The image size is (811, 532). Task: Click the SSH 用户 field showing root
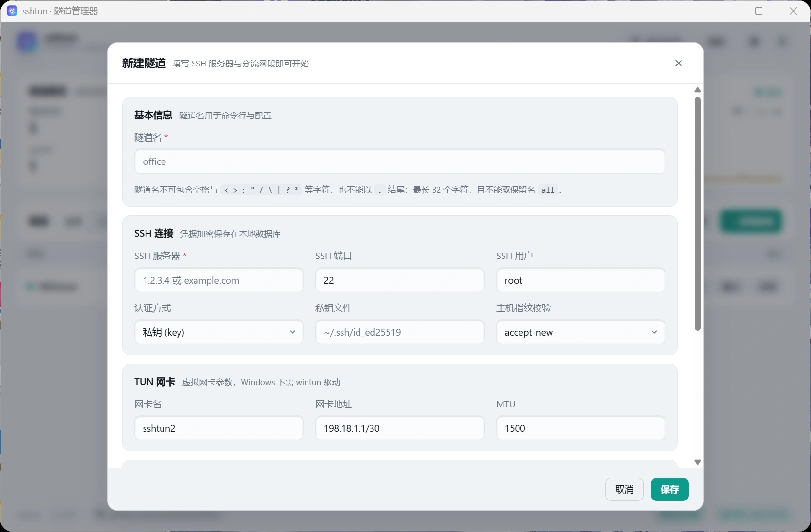click(x=581, y=280)
